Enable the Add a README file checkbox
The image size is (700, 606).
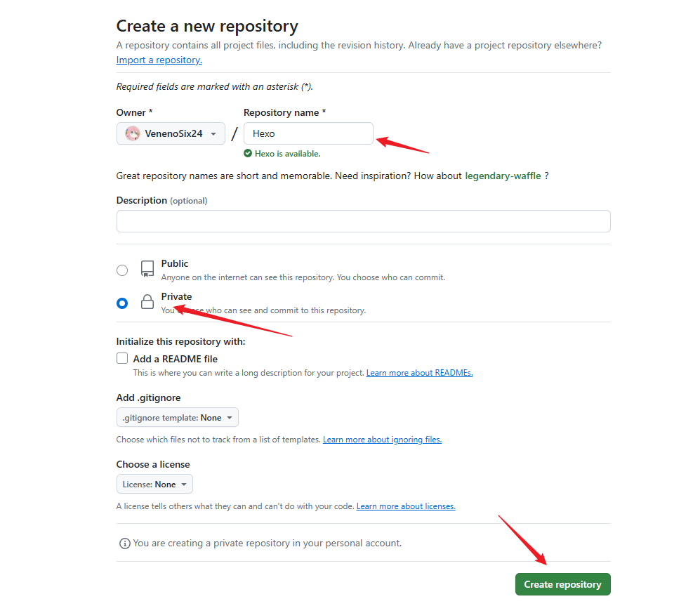pos(122,359)
